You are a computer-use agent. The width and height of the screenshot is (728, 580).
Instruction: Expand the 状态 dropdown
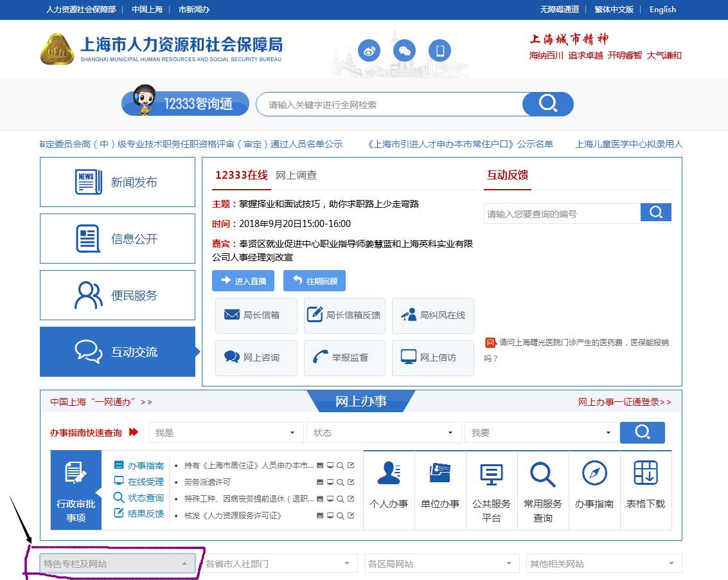tap(384, 433)
